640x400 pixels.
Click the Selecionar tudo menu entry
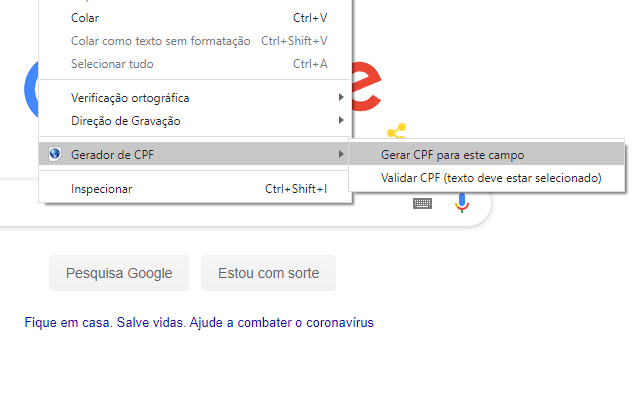click(112, 64)
